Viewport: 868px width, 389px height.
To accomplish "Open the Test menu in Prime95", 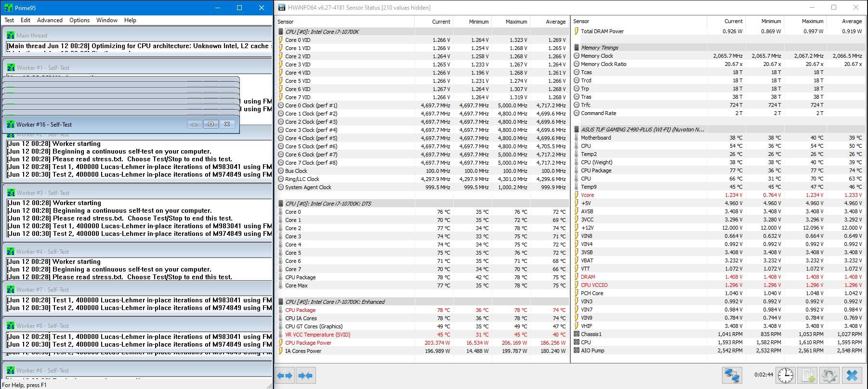I will (x=9, y=20).
